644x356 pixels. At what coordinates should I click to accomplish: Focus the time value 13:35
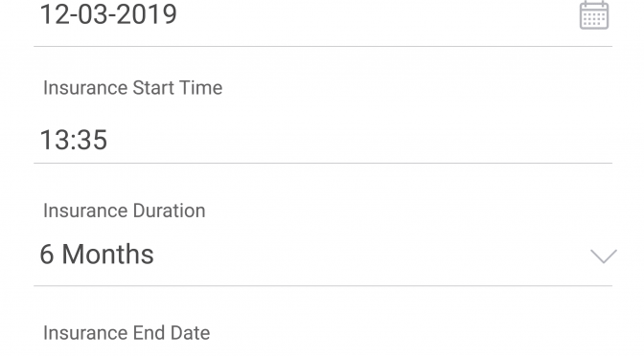pos(74,140)
